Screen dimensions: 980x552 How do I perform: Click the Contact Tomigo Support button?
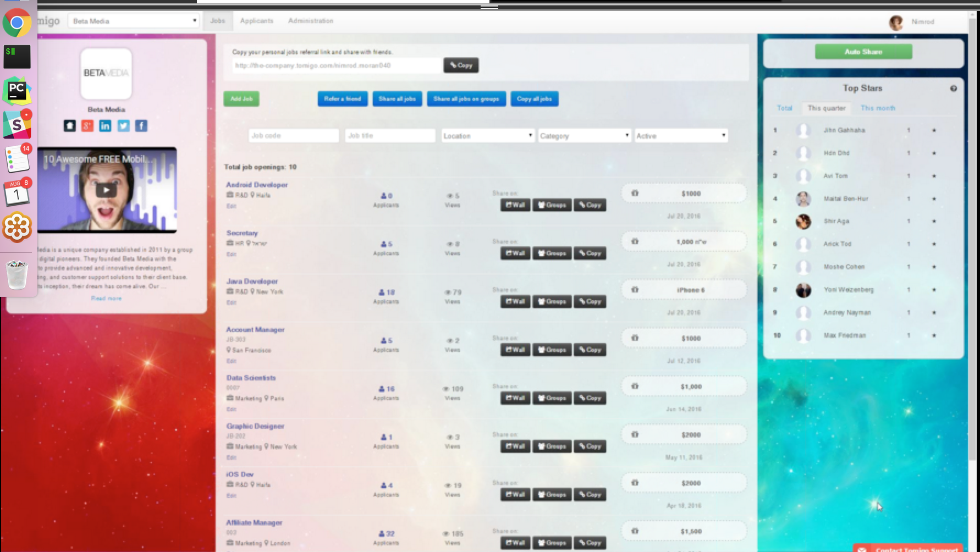point(909,549)
